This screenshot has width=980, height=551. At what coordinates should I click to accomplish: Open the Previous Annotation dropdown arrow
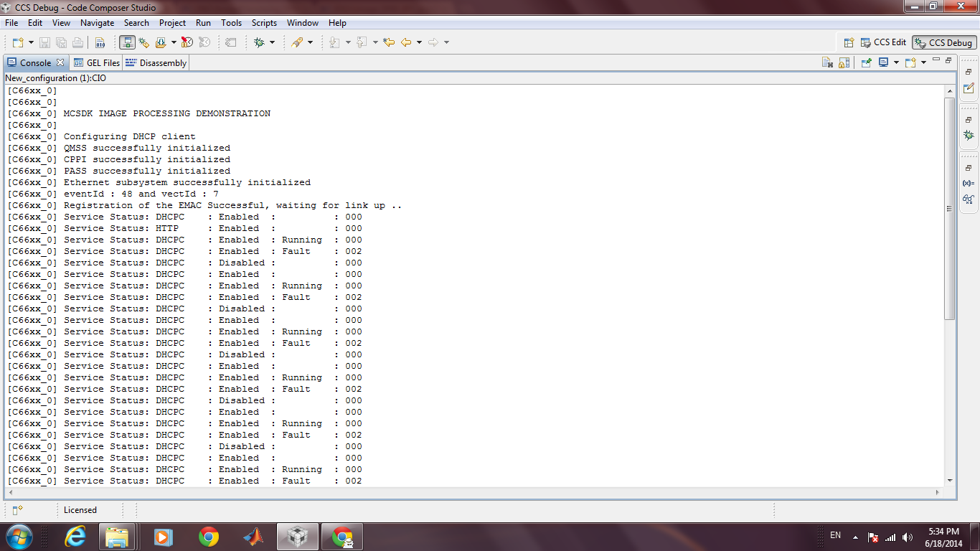coord(374,42)
